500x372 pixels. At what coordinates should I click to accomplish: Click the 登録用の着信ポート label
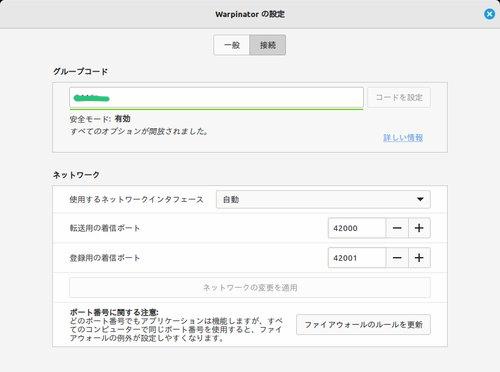[x=104, y=258]
